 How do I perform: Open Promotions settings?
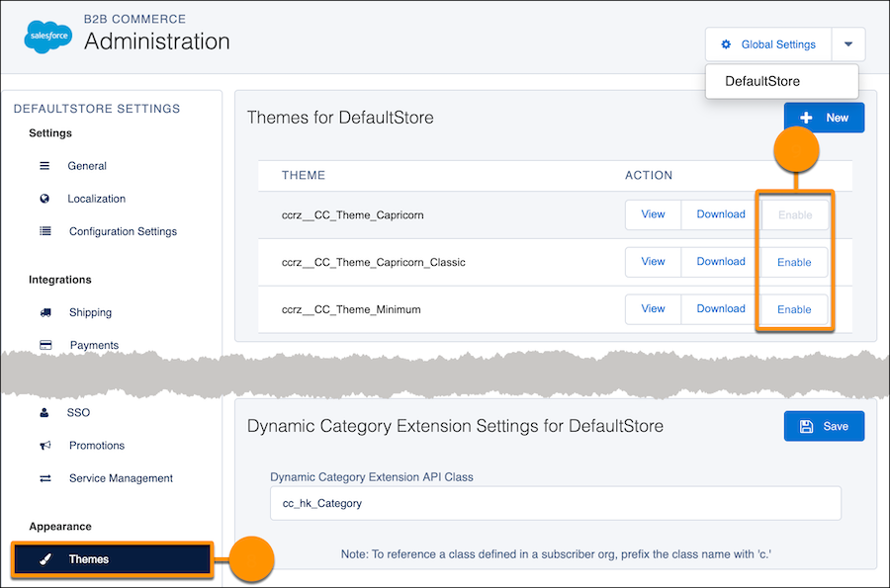[97, 445]
